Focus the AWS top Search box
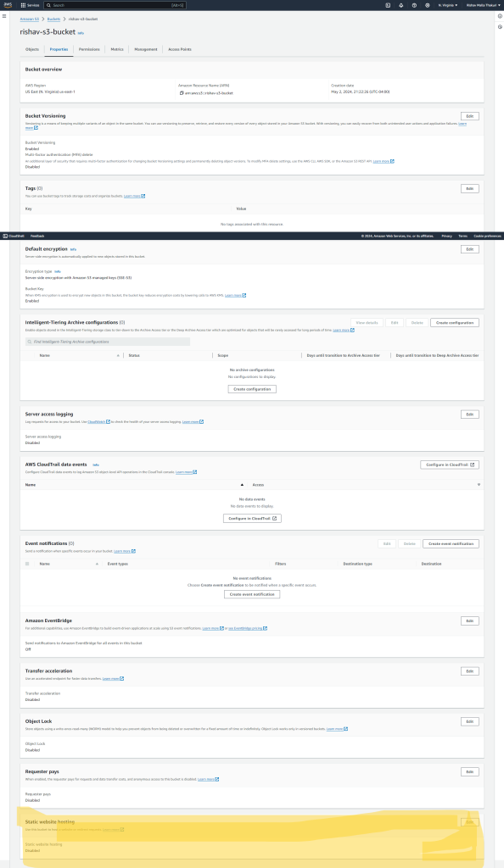This screenshot has width=504, height=868. [x=115, y=5]
